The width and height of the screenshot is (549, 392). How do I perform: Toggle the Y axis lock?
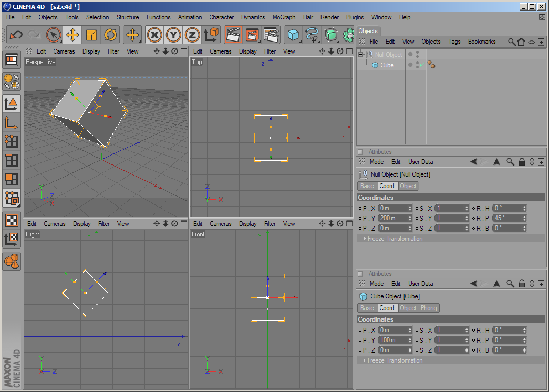tap(173, 35)
